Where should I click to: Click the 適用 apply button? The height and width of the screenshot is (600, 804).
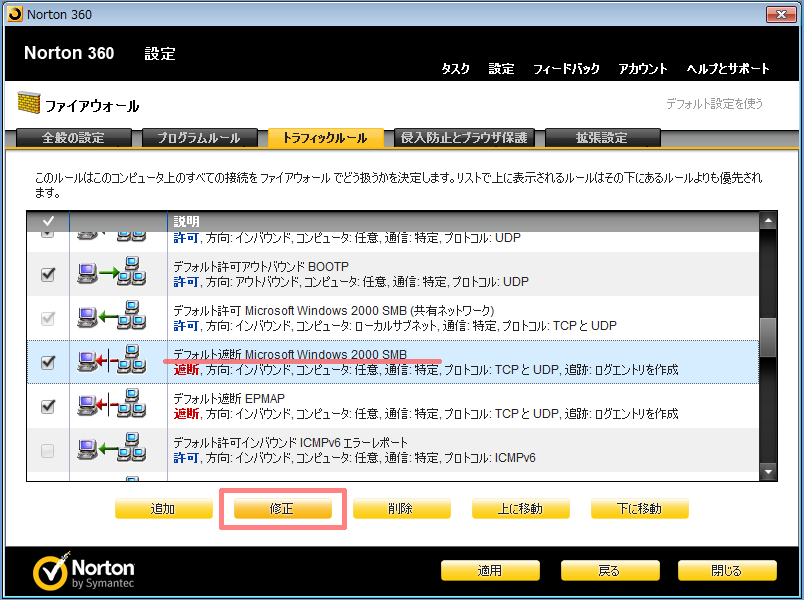pyautogui.click(x=490, y=571)
